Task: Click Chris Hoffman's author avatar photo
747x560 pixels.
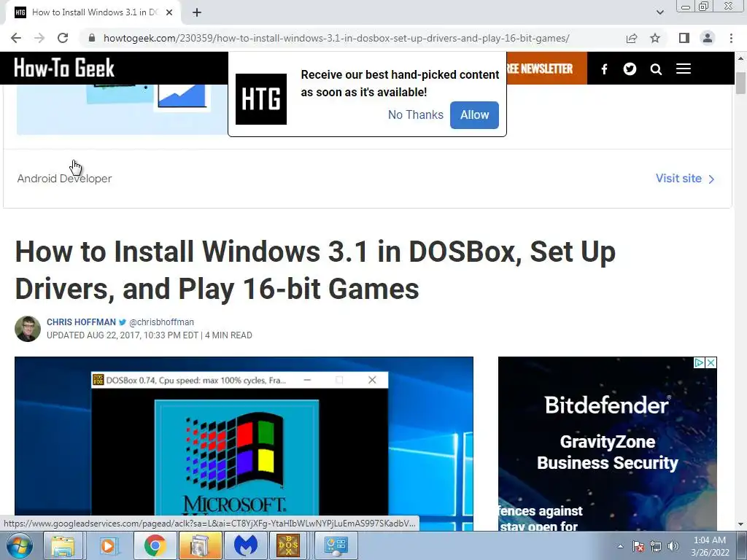Action: click(28, 329)
